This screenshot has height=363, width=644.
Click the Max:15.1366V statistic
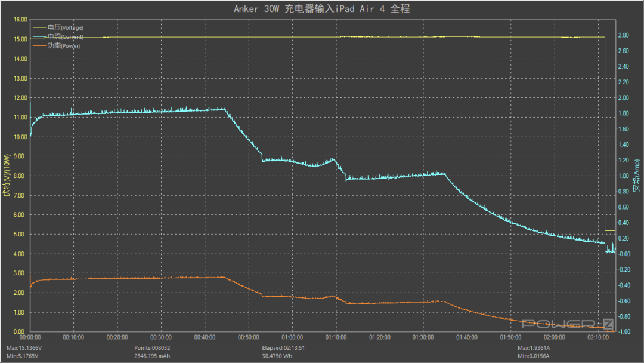coord(24,348)
